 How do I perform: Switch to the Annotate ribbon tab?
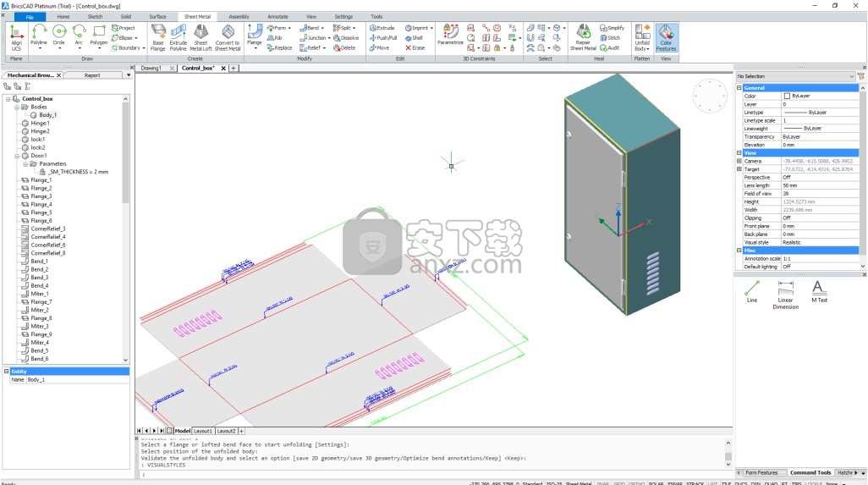(x=277, y=17)
